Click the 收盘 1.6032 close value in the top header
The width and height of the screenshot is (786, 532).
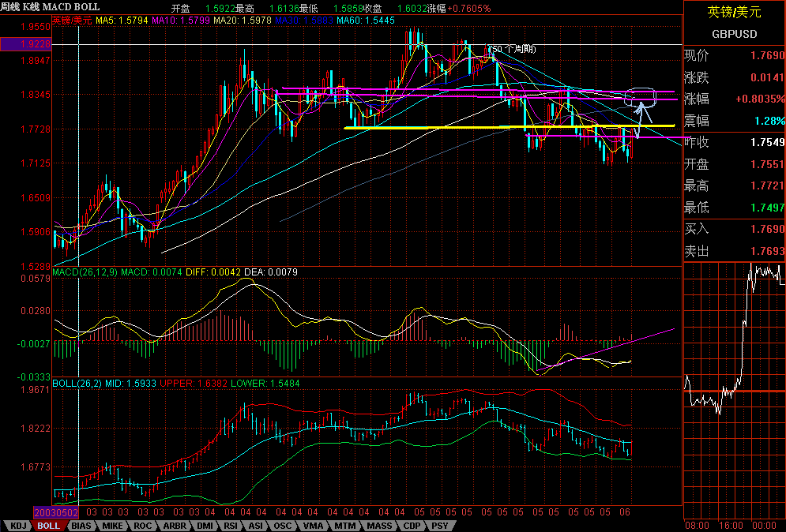point(396,9)
